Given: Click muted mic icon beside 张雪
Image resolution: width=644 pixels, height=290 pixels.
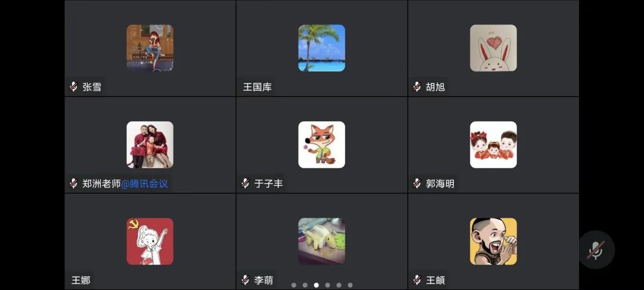Looking at the screenshot, I should [73, 87].
